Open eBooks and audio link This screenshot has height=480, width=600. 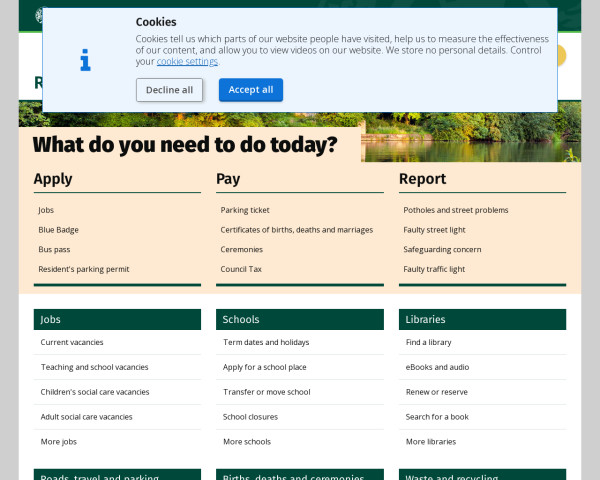pyautogui.click(x=437, y=367)
